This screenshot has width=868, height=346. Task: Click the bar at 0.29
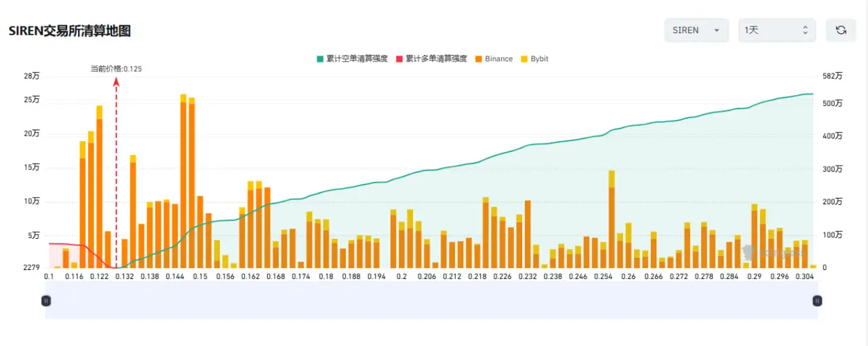(754, 236)
